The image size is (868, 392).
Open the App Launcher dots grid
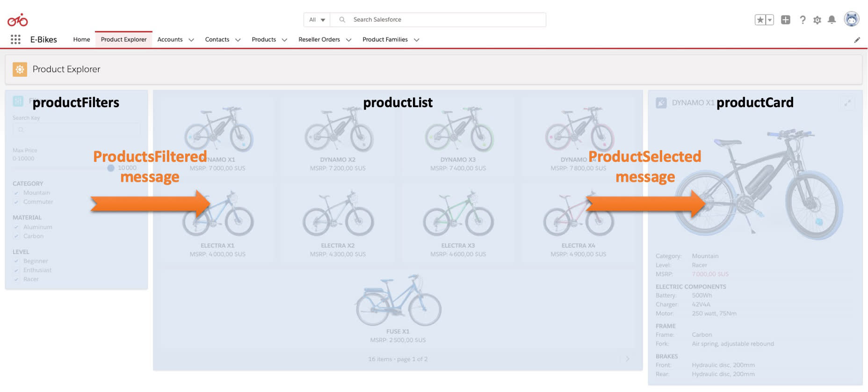15,40
